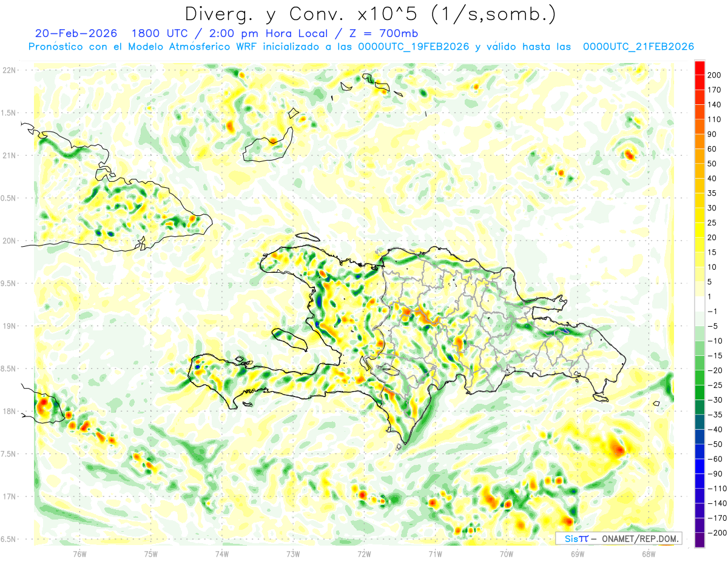
Task: Click the '22N' latitude label
Action: click(x=9, y=70)
